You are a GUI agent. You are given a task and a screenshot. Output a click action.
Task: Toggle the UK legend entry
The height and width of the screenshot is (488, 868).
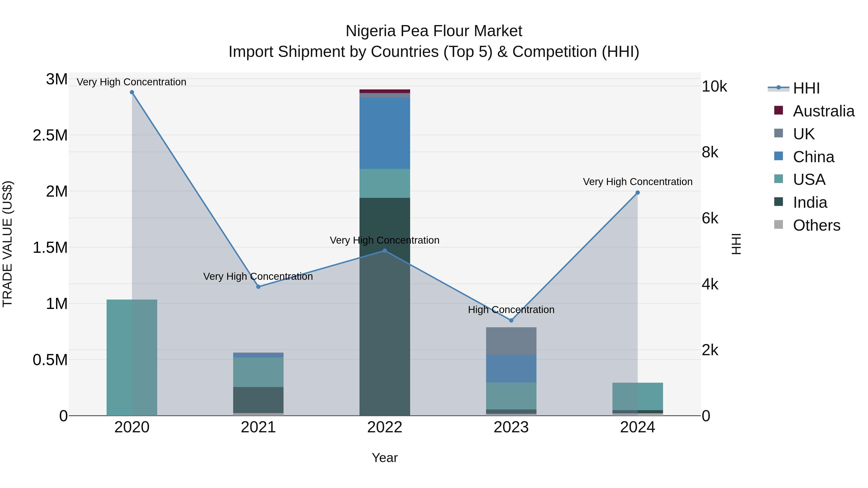(x=794, y=134)
